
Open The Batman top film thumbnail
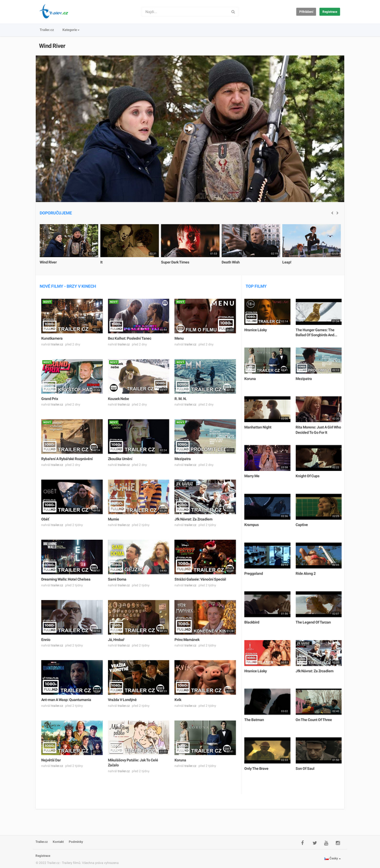tap(267, 701)
